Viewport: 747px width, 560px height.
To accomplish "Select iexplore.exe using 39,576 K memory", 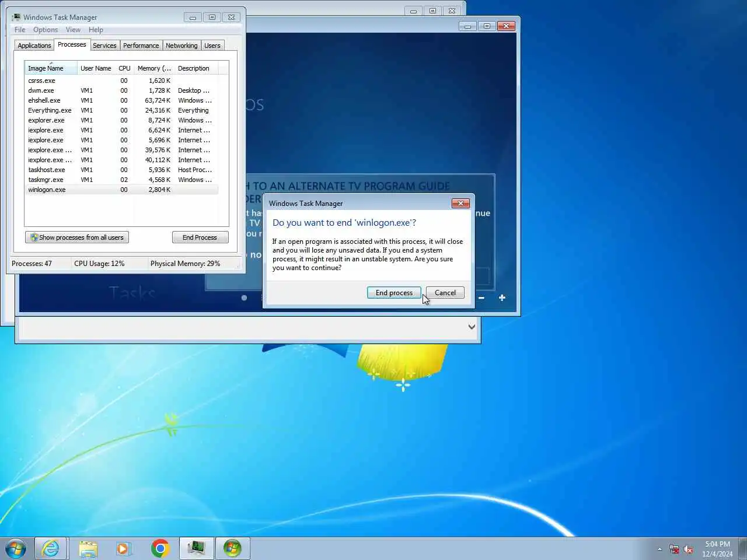I will pos(121,150).
